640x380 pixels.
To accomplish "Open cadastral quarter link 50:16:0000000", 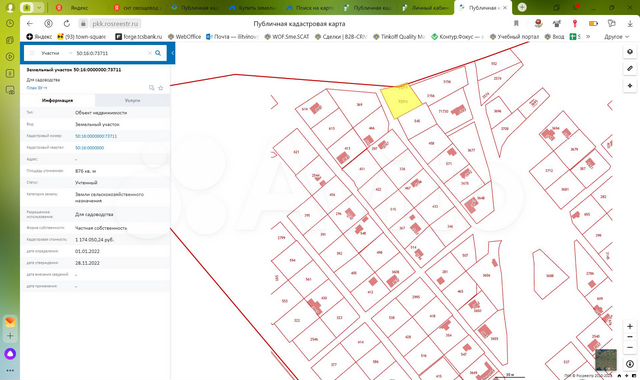I will 89,148.
